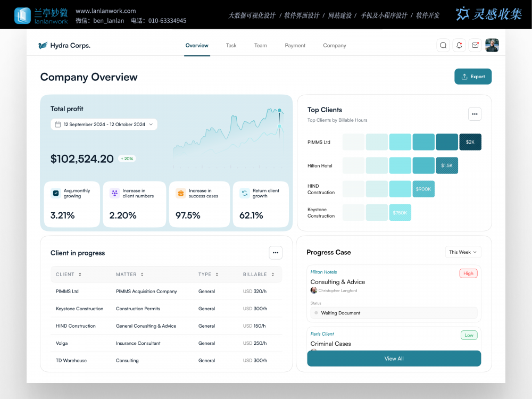Image resolution: width=532 pixels, height=399 pixels.
Task: Open the user profile avatar
Action: (x=492, y=45)
